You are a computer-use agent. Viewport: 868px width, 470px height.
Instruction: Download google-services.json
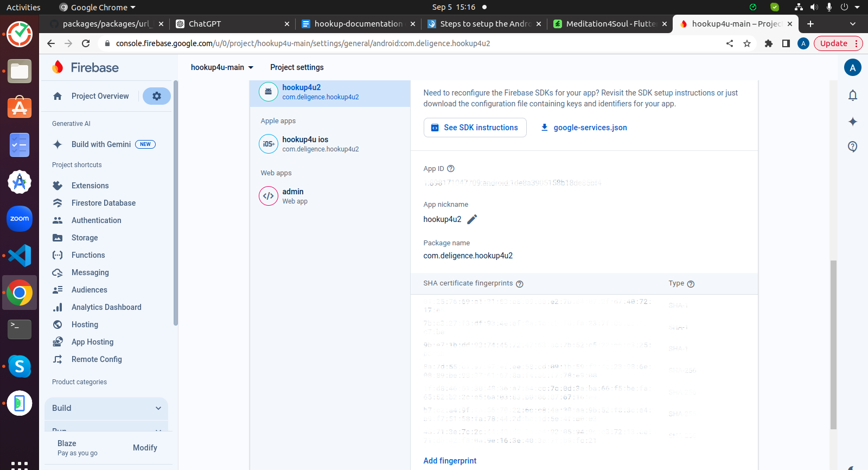pyautogui.click(x=584, y=128)
